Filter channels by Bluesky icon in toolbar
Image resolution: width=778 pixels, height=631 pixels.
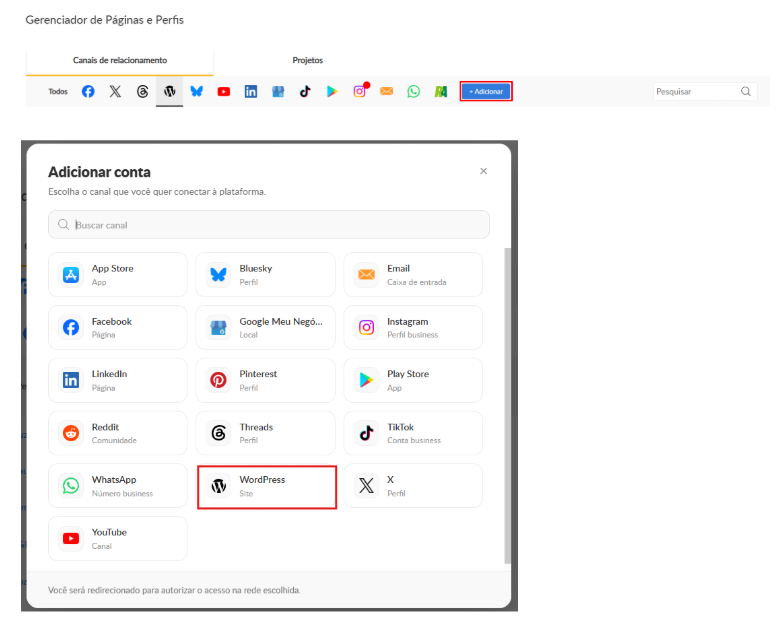click(x=196, y=91)
